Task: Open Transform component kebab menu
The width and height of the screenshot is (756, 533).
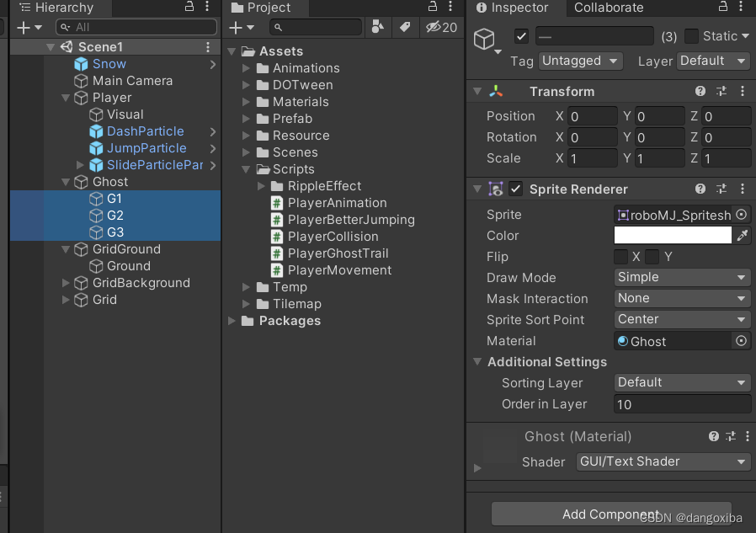Action: coord(742,91)
